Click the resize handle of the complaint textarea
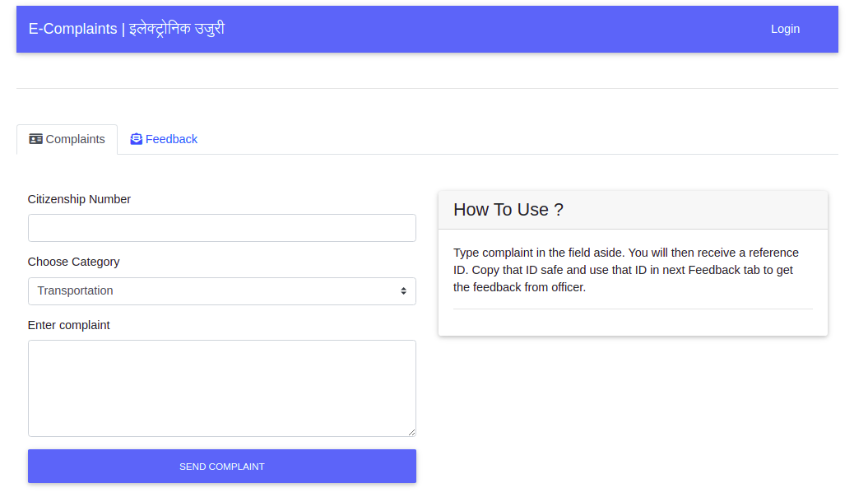 [x=411, y=430]
